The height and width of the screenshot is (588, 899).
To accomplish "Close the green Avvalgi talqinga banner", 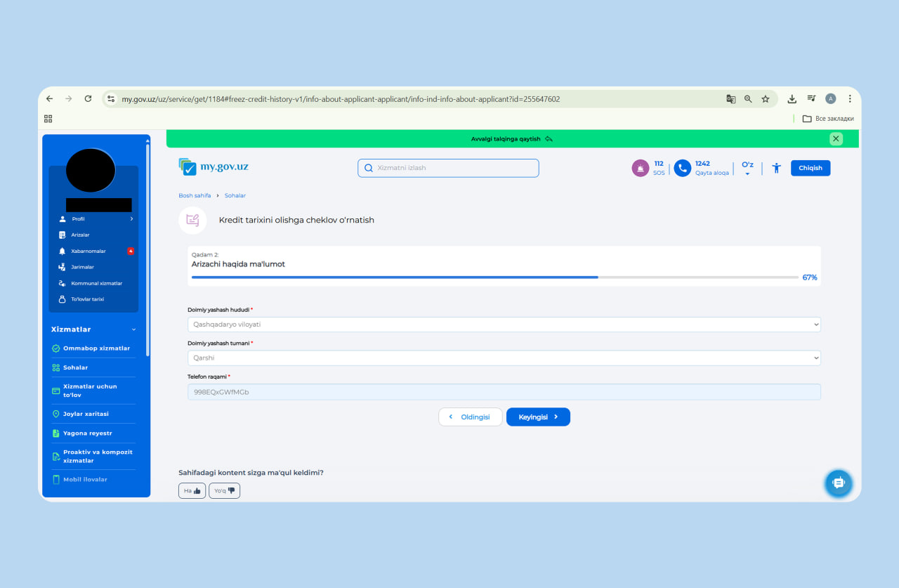I will 836,139.
